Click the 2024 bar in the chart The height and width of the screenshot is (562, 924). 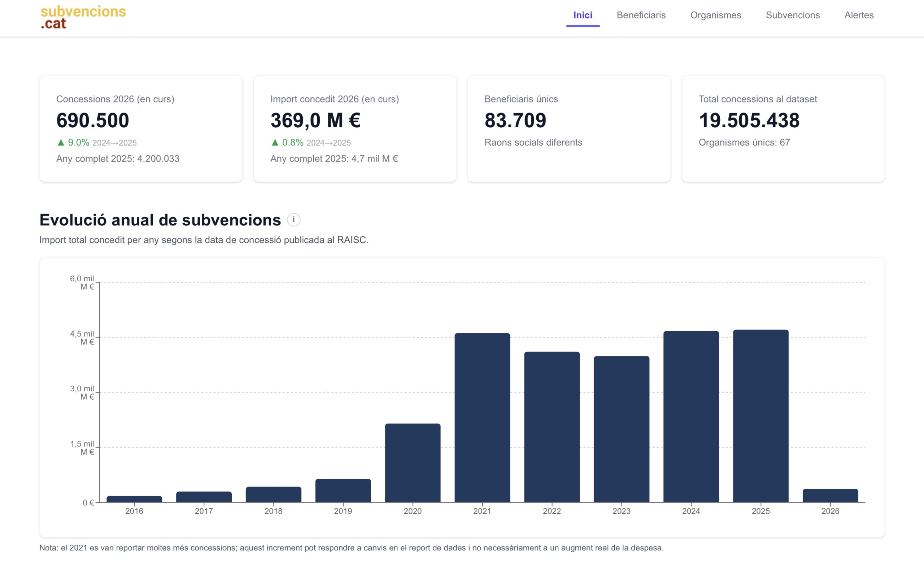point(691,417)
